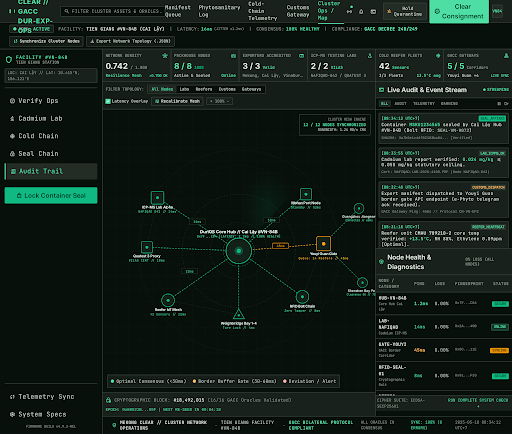Filter topology by Gateways

[251, 89]
